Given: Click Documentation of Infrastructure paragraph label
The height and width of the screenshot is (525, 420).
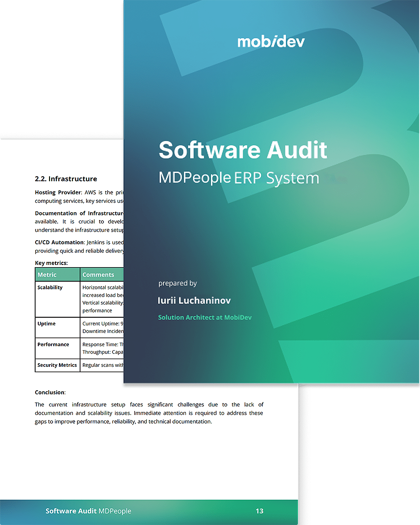Looking at the screenshot, I should 79,213.
